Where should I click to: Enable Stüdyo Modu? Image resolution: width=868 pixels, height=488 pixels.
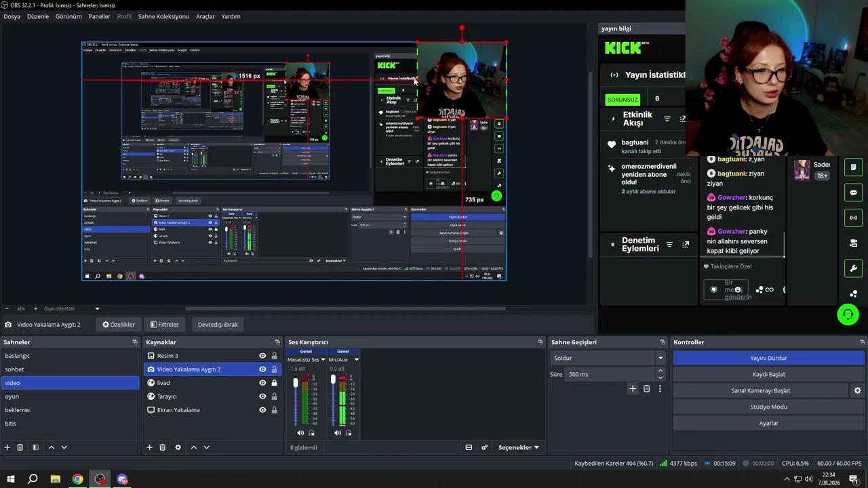pos(768,407)
